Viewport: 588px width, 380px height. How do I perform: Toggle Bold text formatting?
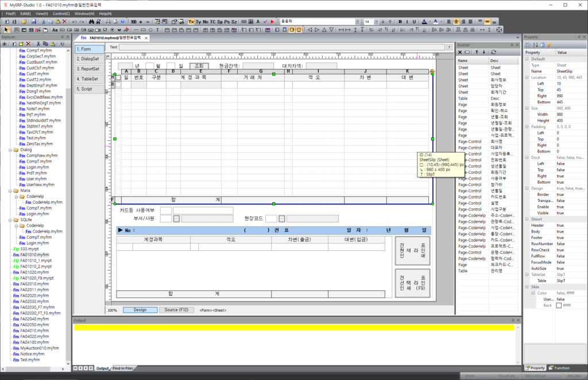click(x=400, y=22)
